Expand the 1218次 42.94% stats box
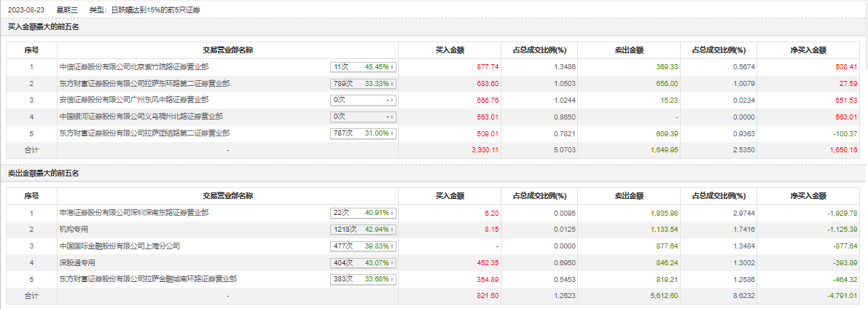 point(363,230)
